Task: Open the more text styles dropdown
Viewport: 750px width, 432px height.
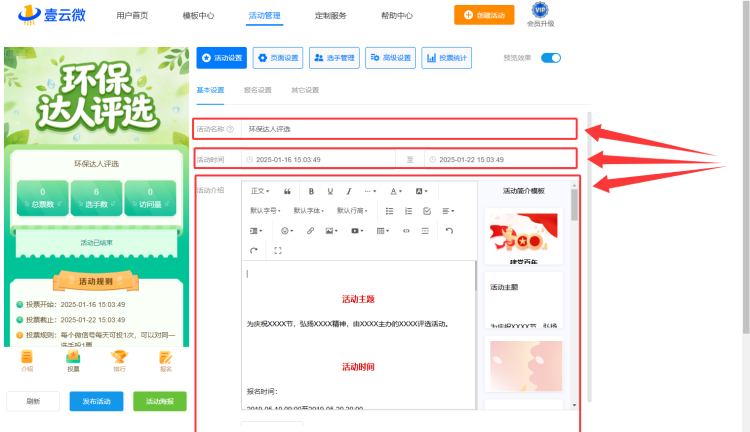Action: [x=370, y=191]
